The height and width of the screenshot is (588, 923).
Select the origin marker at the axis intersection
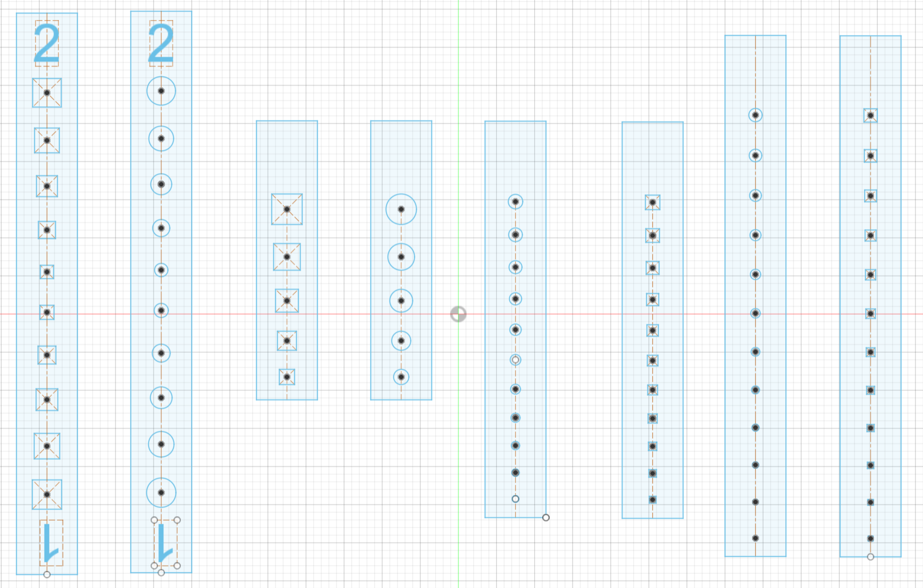pos(458,314)
